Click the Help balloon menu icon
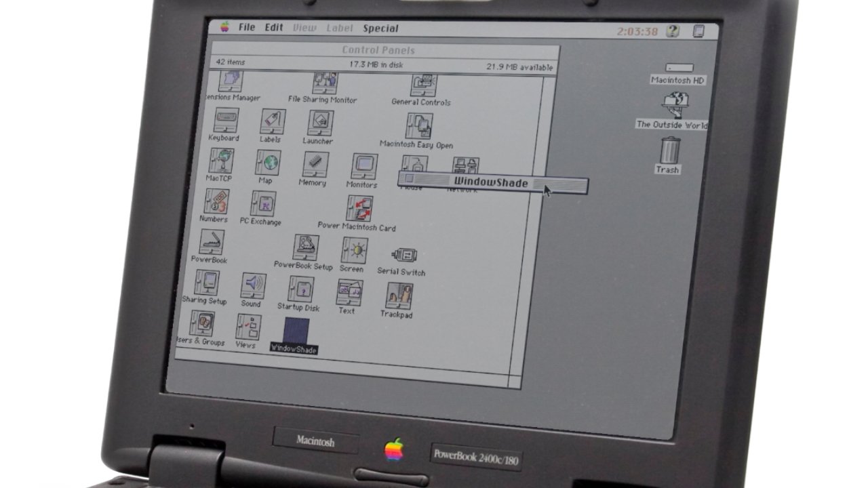868x488 pixels. pyautogui.click(x=672, y=31)
